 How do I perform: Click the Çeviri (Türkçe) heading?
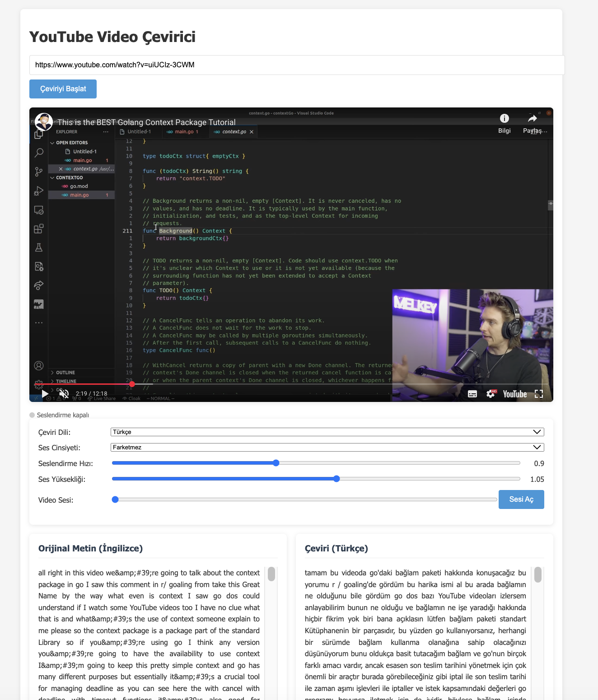pos(336,549)
